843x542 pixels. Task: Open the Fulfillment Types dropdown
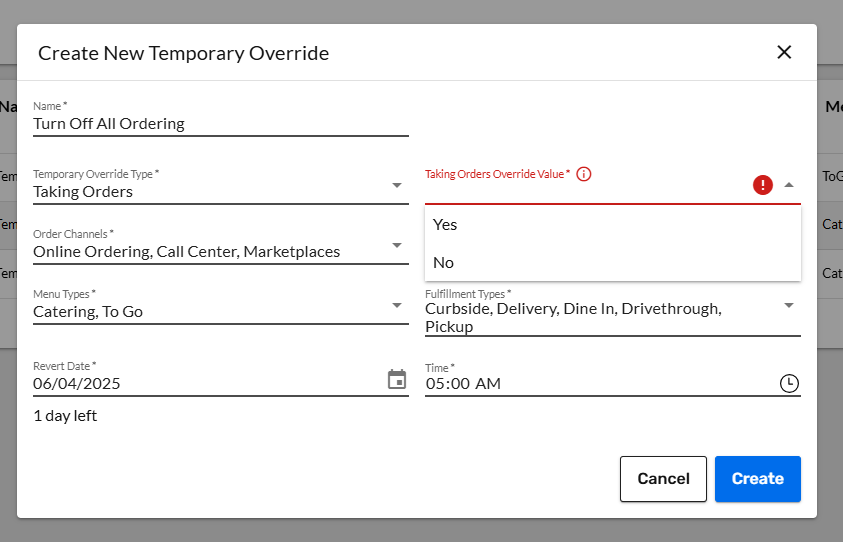coord(789,305)
